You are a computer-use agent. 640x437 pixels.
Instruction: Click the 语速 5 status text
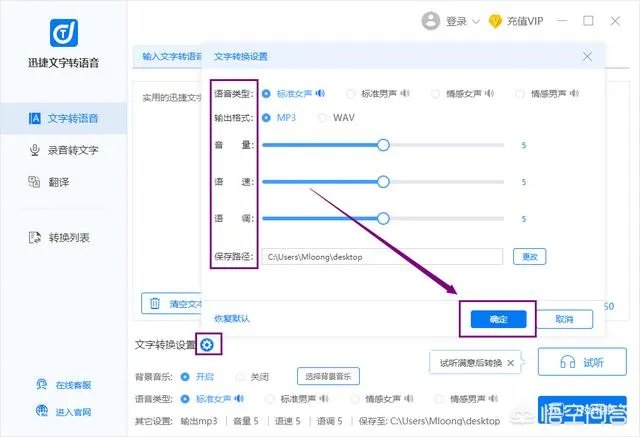point(288,421)
